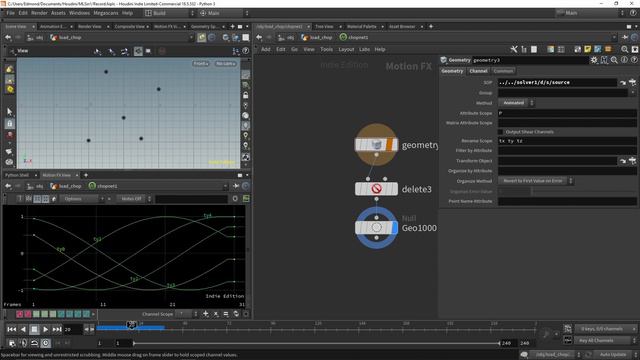The width and height of the screenshot is (640, 360).
Task: Click the top yellow shelf icon in viewport left toolbar
Action: click(9, 69)
